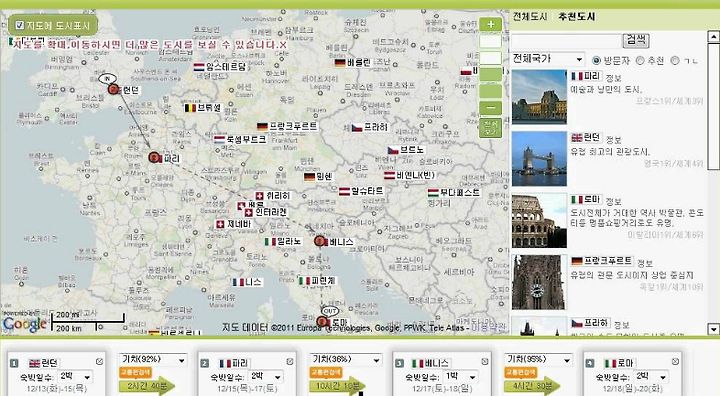This screenshot has height=396, width=720.
Task: Zoom in with the map plus button
Action: [490, 24]
